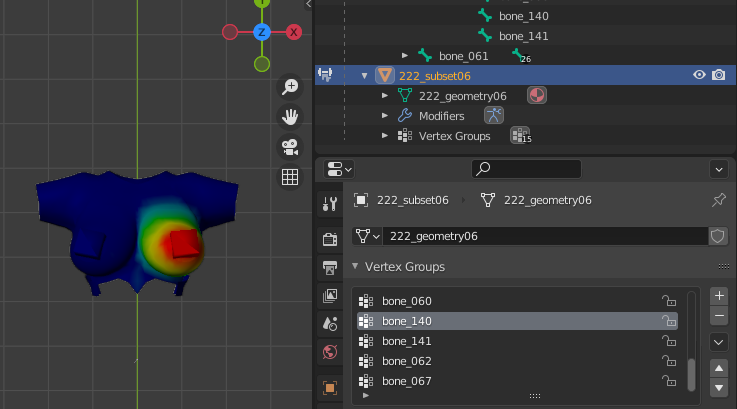Open the World properties tab
The height and width of the screenshot is (409, 737).
(x=330, y=352)
